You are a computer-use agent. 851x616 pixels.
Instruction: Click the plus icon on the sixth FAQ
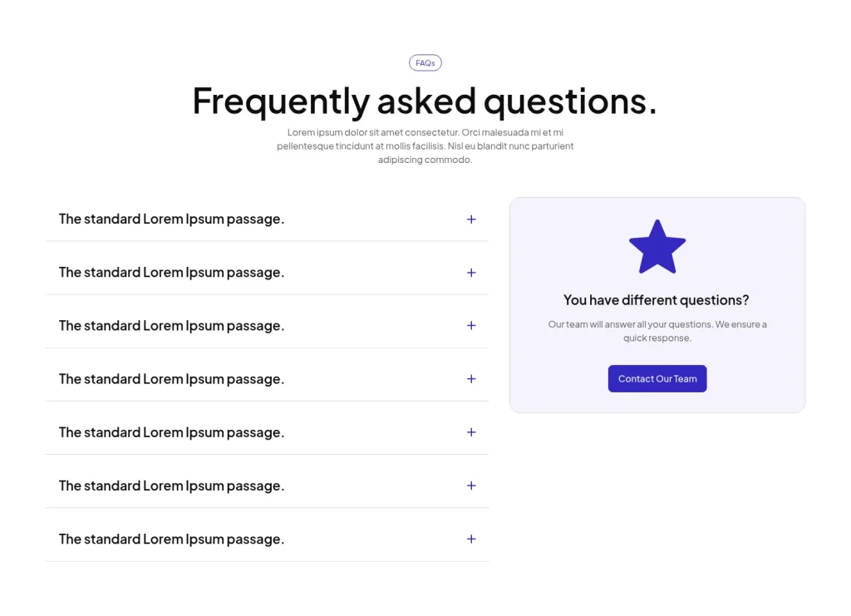click(x=471, y=485)
